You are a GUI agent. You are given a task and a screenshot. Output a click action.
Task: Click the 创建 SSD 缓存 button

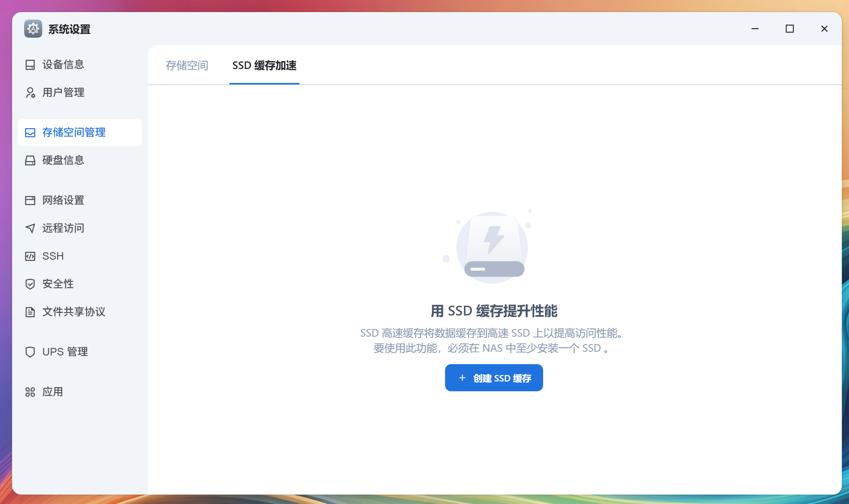[x=494, y=378]
